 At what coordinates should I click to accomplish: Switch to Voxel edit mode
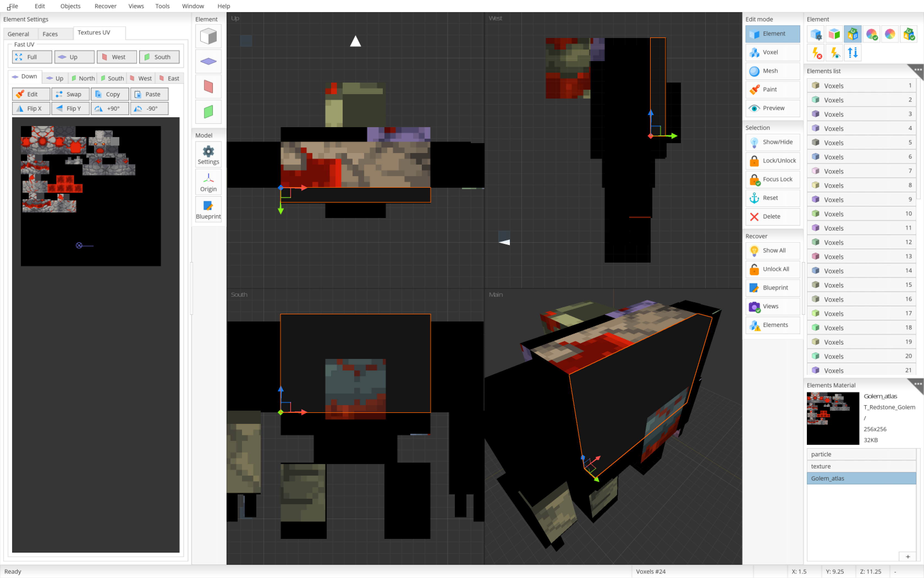tap(772, 52)
